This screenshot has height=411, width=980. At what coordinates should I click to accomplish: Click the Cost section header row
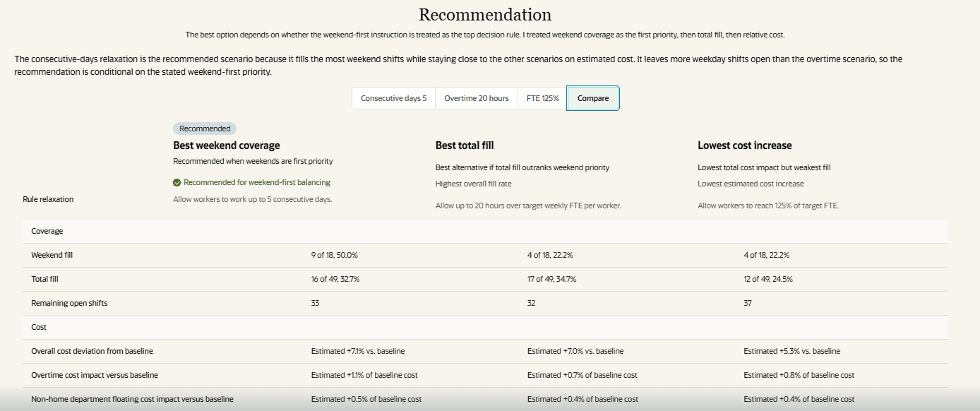click(x=484, y=327)
